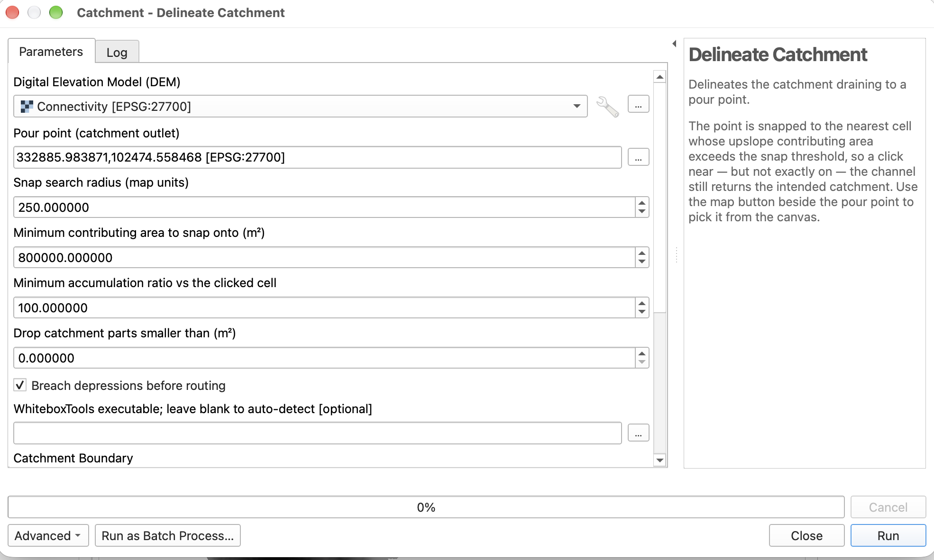Decrease drop catchment parts value with down arrow
The width and height of the screenshot is (934, 560).
tap(642, 362)
